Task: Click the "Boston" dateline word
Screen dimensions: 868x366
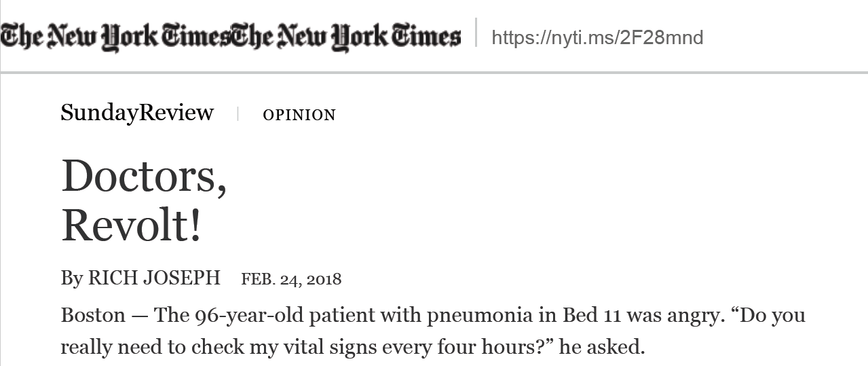Action: click(93, 316)
